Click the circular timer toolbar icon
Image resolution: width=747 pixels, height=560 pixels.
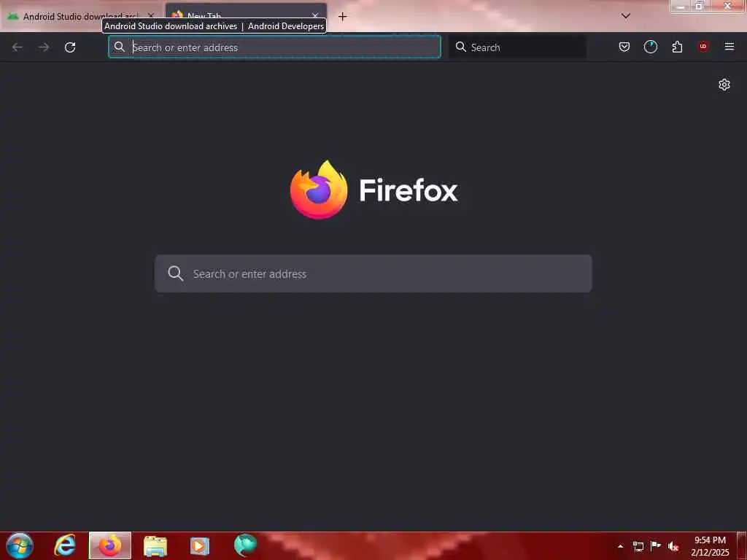pyautogui.click(x=650, y=47)
